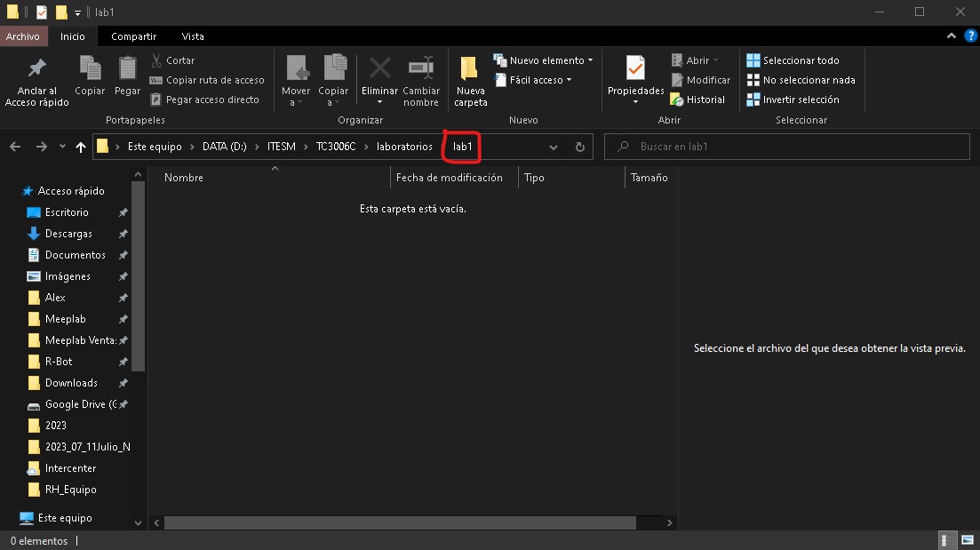Create a folder with Nueva carpeta icon
The height and width of the screenshot is (550, 980).
tap(470, 69)
